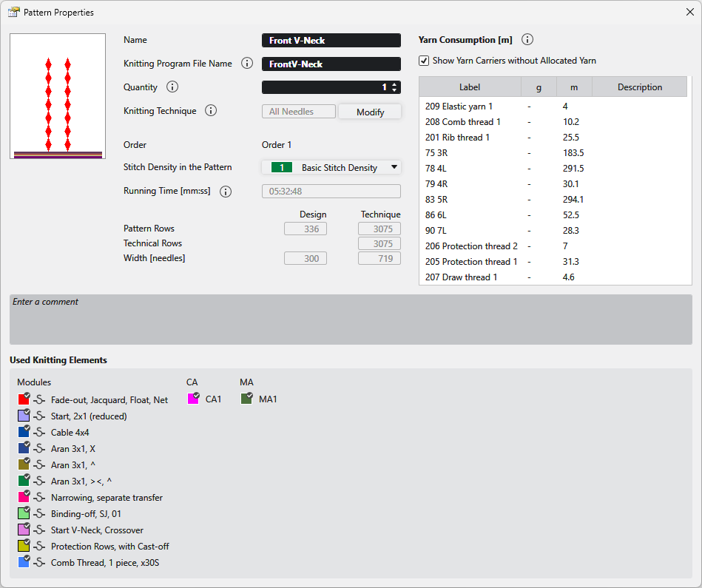Click info icon next to Knitting Technique
Image resolution: width=702 pixels, height=588 pixels.
[211, 111]
